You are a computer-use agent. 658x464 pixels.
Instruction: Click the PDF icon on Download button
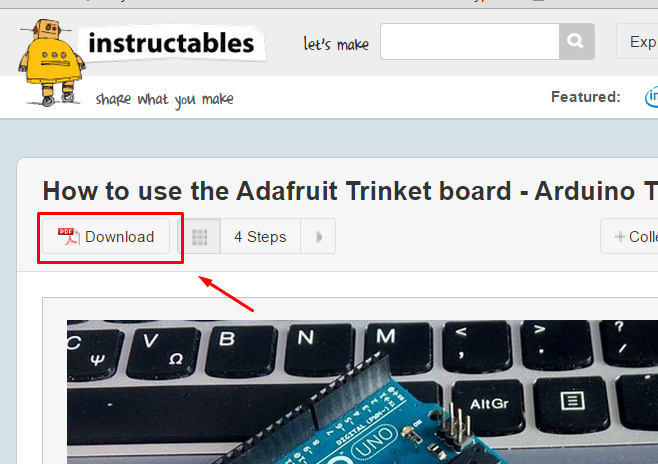[x=68, y=236]
